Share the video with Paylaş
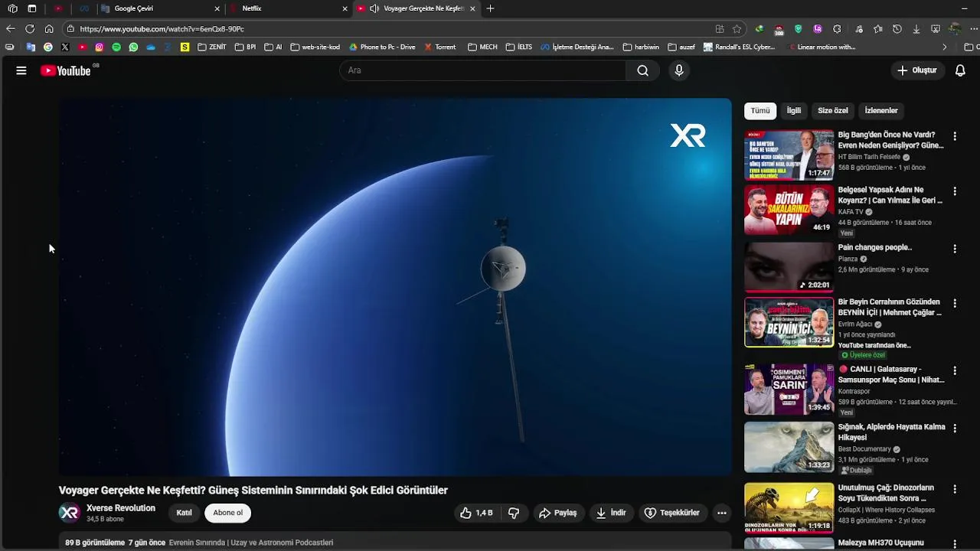 pyautogui.click(x=558, y=513)
